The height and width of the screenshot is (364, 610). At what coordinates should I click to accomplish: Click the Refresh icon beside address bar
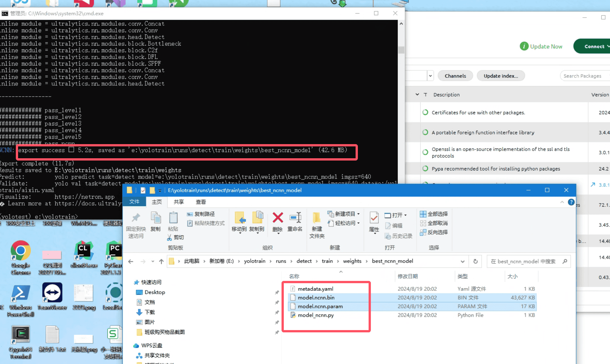pos(475,261)
